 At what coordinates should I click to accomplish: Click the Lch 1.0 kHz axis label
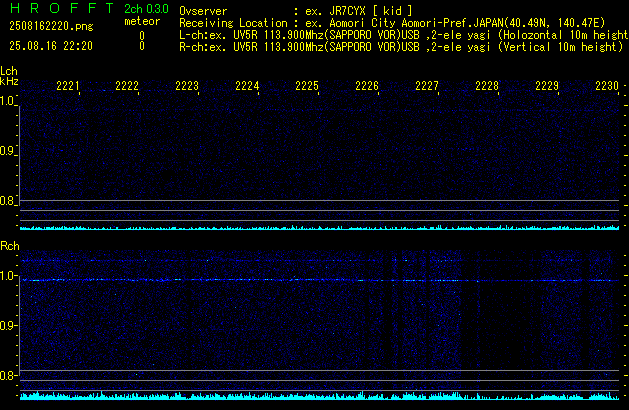[x=7, y=101]
